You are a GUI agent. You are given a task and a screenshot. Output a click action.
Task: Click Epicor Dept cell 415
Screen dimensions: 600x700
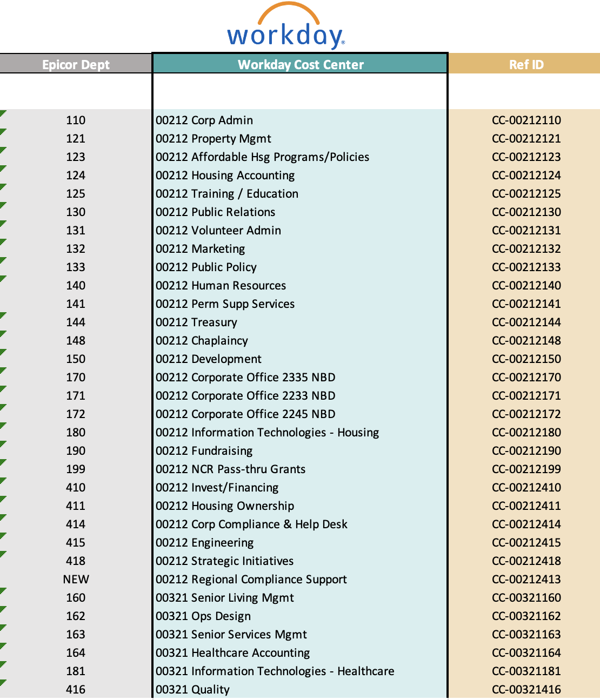click(76, 542)
